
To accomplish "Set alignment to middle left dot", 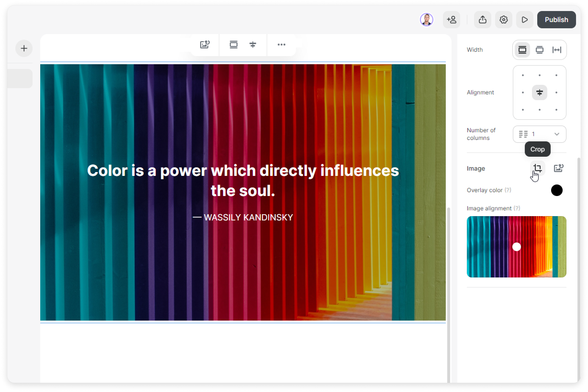I will point(522,92).
